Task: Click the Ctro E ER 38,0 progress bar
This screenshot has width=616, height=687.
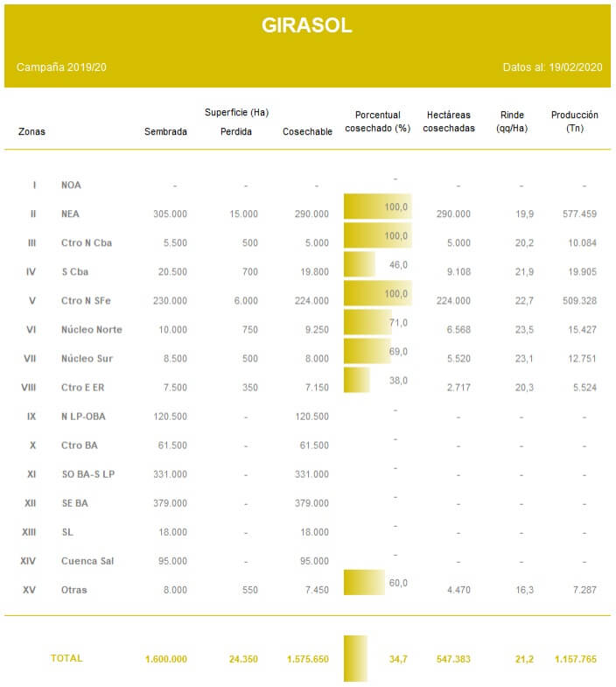Action: (x=357, y=380)
